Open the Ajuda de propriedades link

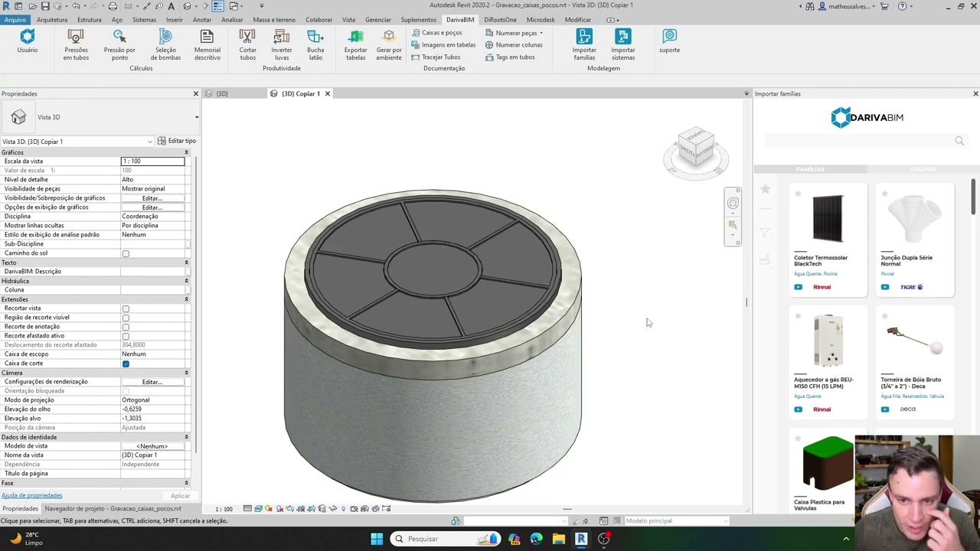click(32, 495)
